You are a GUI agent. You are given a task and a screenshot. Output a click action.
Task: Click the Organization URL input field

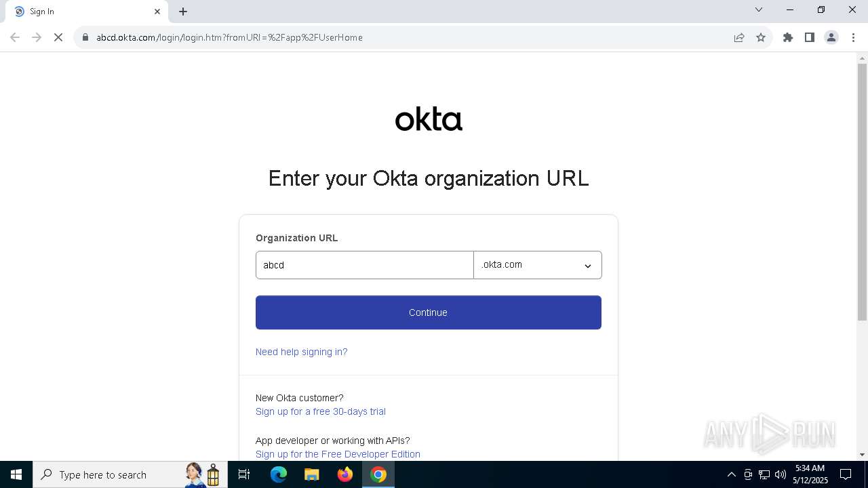pyautogui.click(x=364, y=265)
